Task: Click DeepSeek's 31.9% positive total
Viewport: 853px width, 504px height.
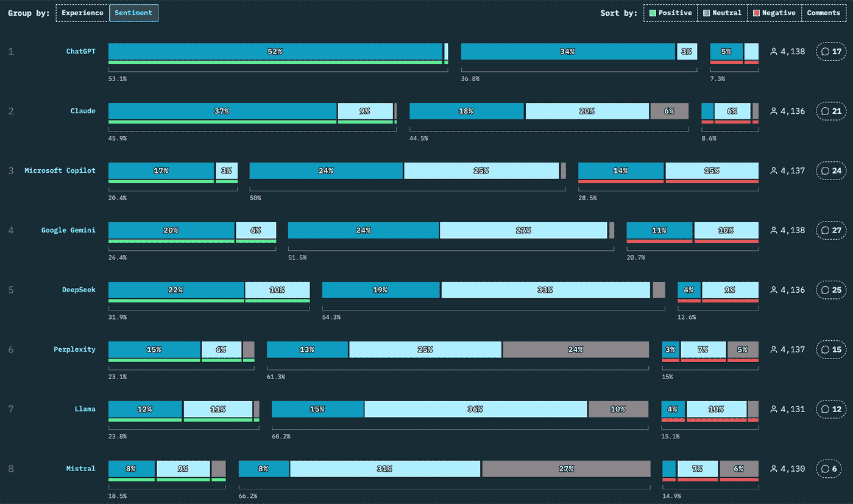Action: point(118,317)
